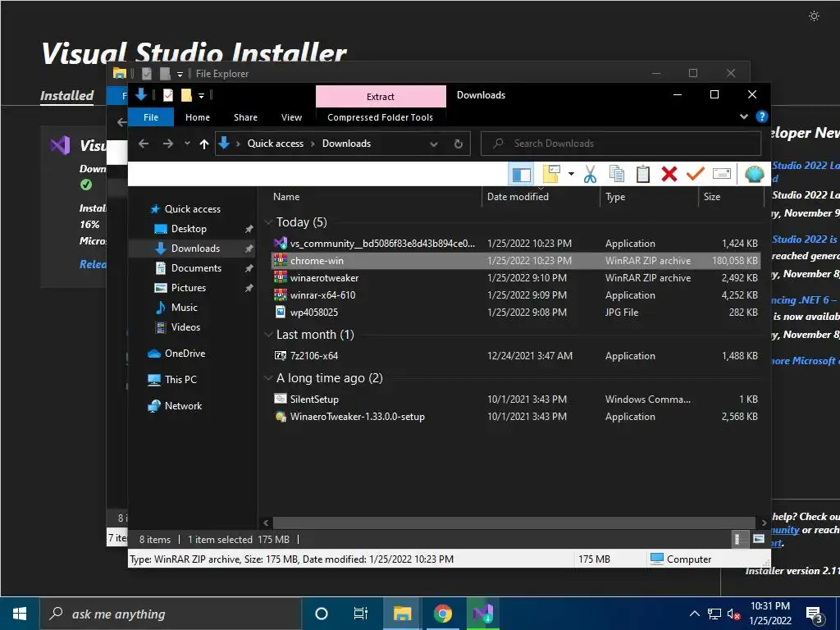Image resolution: width=840 pixels, height=630 pixels.
Task: Switch to the Share ribbon tab
Action: 245,117
